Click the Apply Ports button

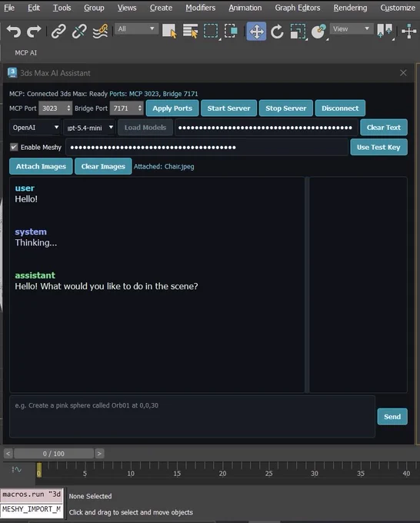pos(172,108)
